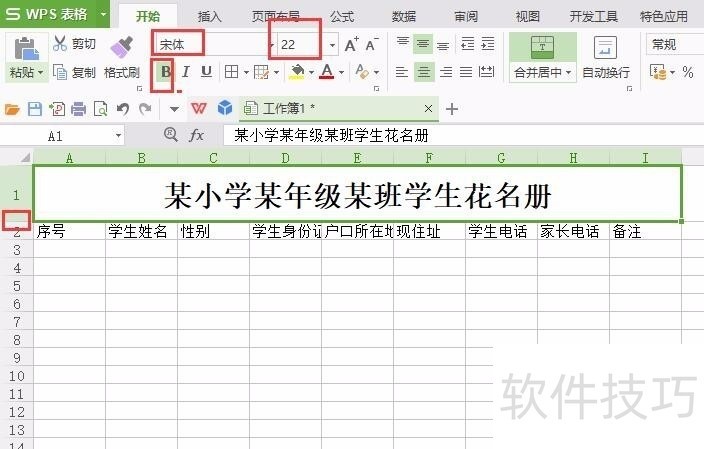Align text right horizontally
Screen dimensions: 704x449
[446, 72]
